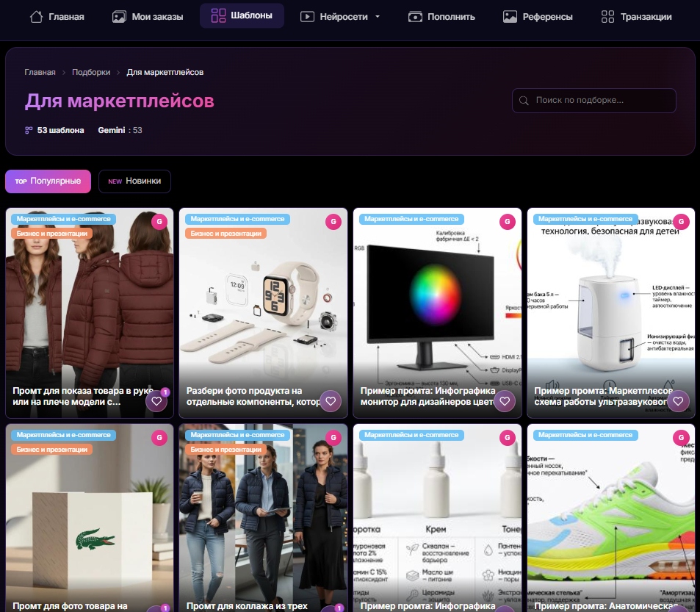Go to Главная breadcrumb link
700x612 pixels.
point(40,72)
